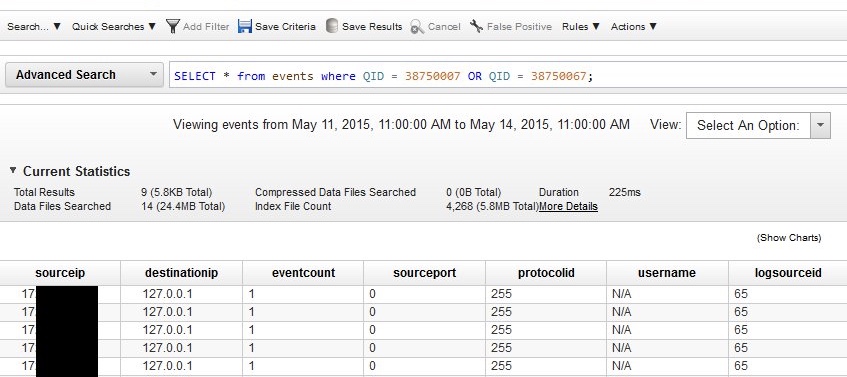Viewport: 847px width, 377px height.
Task: Open the Advanced Search mode dropdown
Action: click(x=84, y=75)
